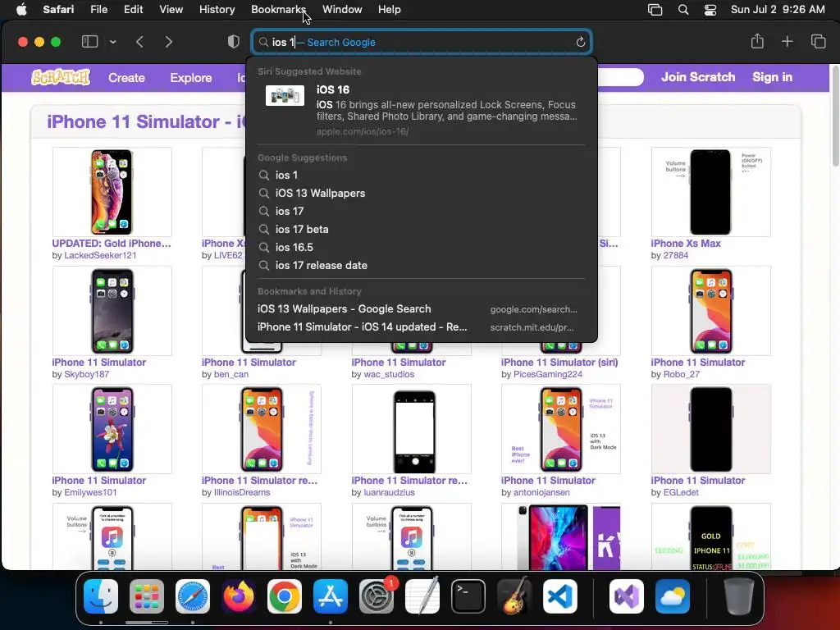Screen dimensions: 840x630
Task: Open the Help menu
Action: 390,10
